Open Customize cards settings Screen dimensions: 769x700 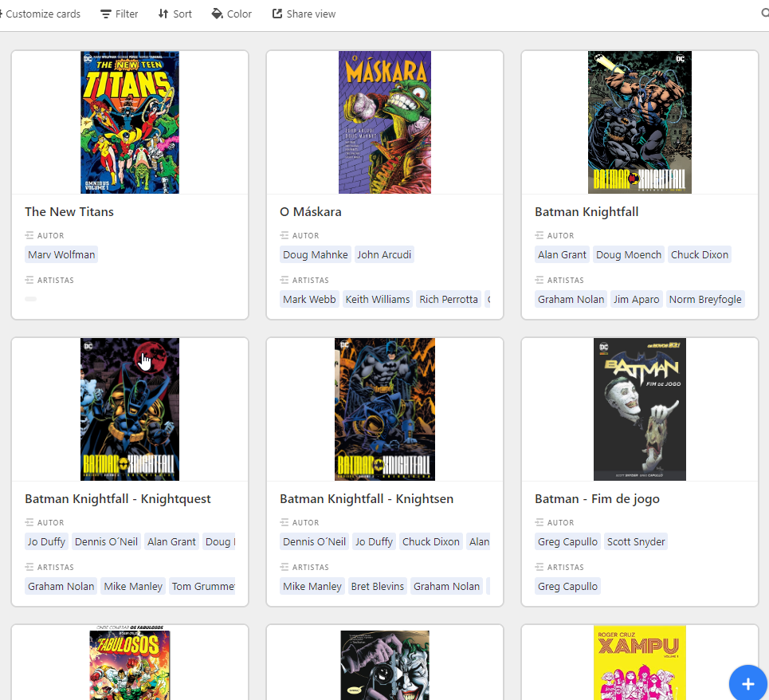pos(41,14)
